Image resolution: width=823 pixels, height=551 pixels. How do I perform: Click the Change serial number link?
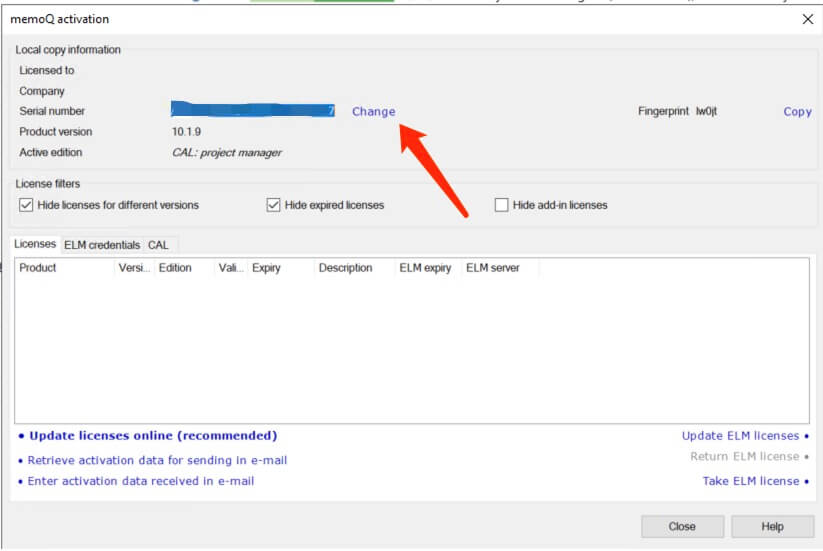[373, 112]
